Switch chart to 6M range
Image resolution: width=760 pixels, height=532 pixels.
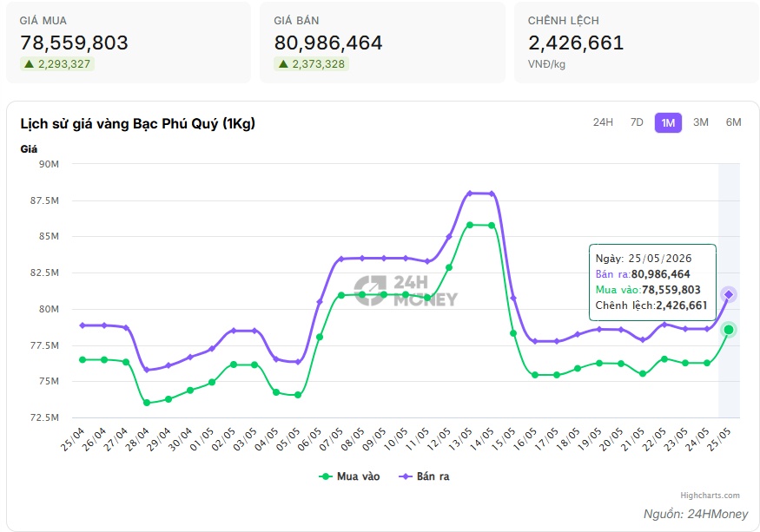coord(733,122)
